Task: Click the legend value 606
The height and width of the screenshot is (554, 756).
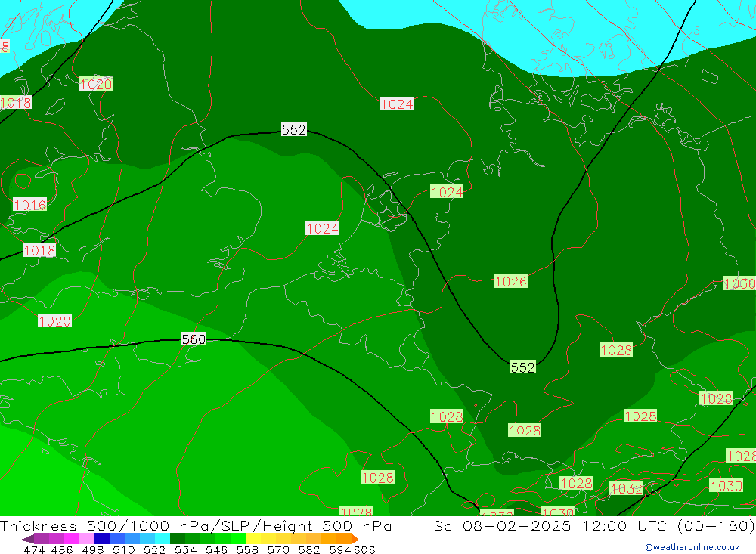Action: [x=364, y=549]
